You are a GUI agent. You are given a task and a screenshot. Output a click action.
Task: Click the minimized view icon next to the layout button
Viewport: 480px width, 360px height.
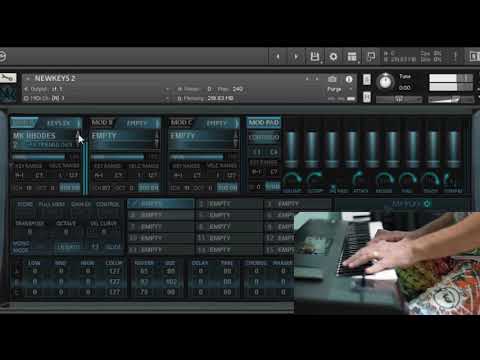coord(371,57)
